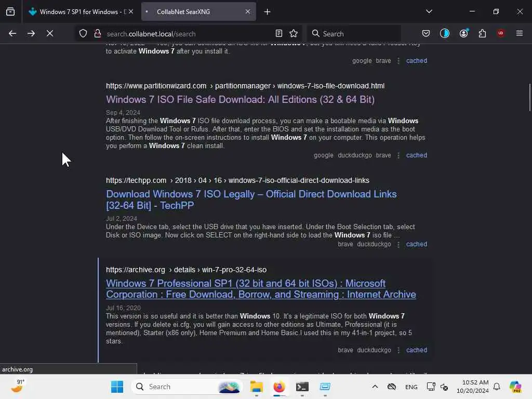This screenshot has height=399, width=532.
Task: Grab the page vertical scrollbar
Action: tap(529, 97)
